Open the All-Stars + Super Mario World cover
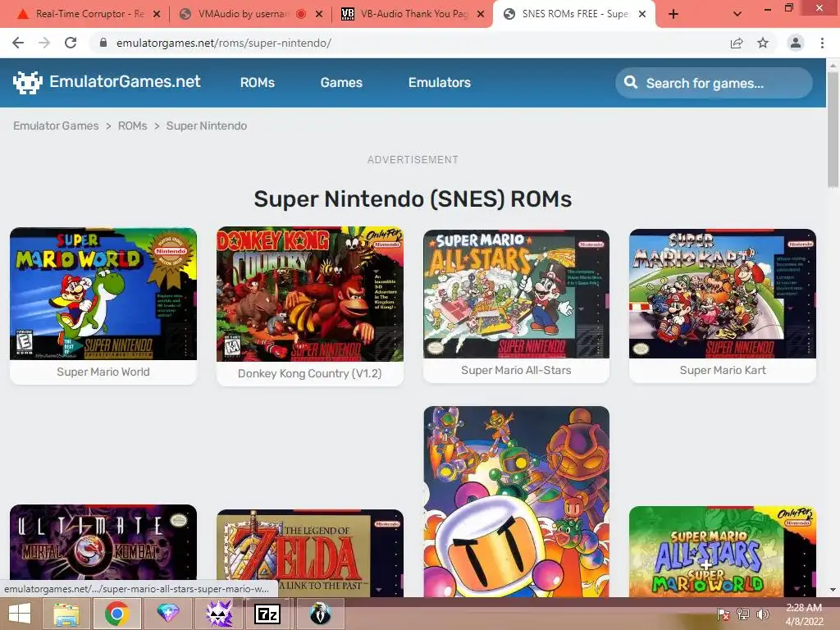The width and height of the screenshot is (840, 630). 723,551
